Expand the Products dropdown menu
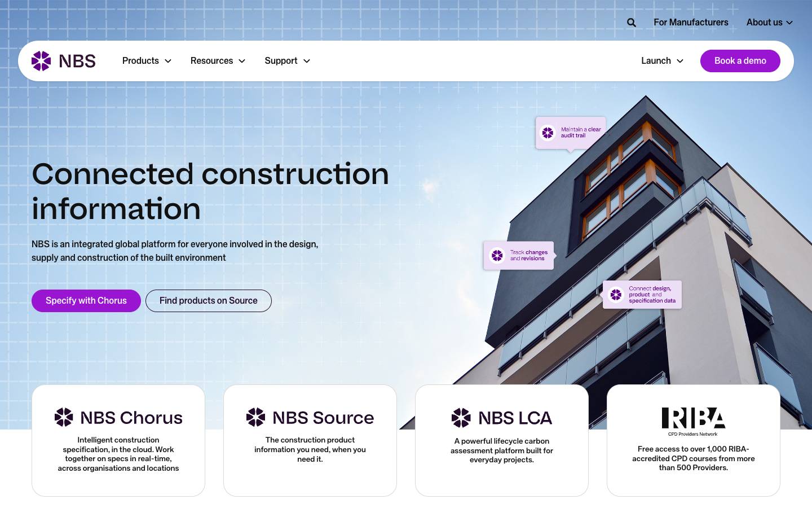Image resolution: width=812 pixels, height=508 pixels. [x=147, y=61]
